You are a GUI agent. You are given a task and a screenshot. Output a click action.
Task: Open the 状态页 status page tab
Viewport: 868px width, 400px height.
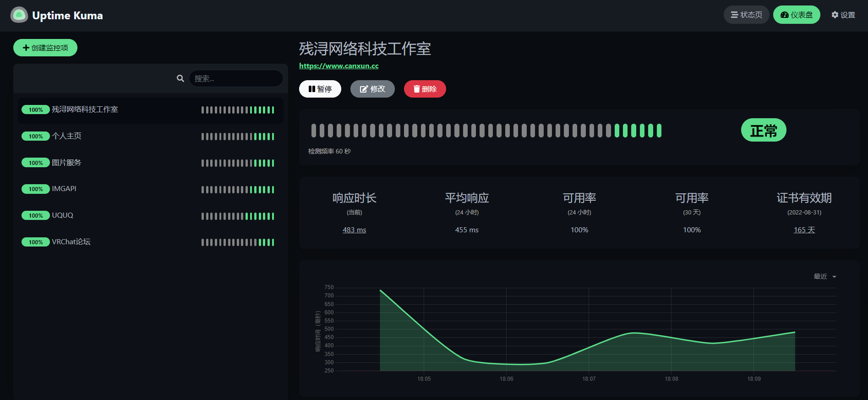746,15
